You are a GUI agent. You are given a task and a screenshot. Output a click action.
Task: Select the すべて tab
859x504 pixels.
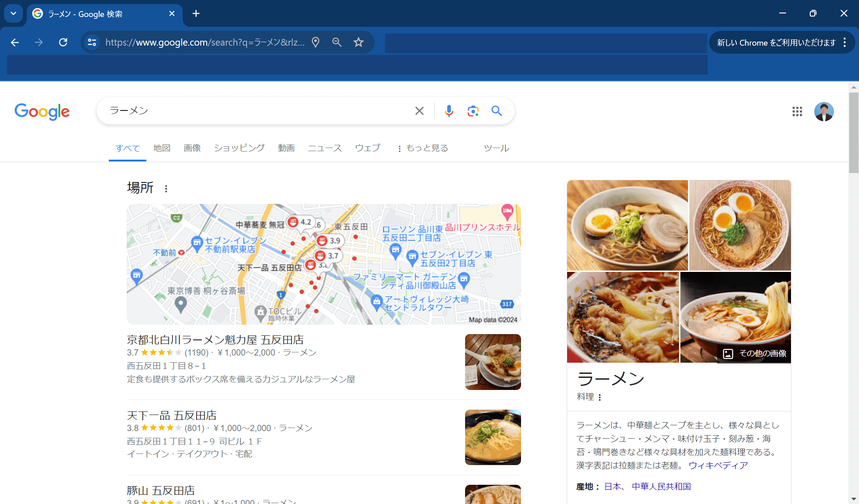coord(128,148)
